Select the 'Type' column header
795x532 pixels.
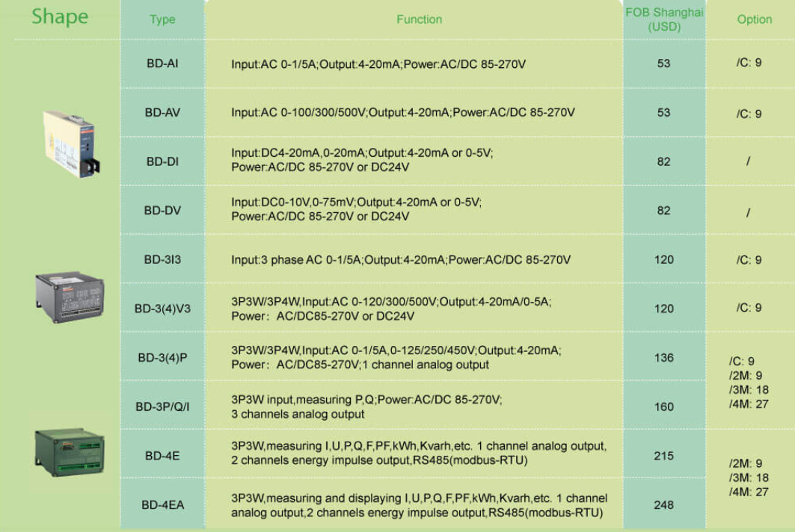pos(162,19)
